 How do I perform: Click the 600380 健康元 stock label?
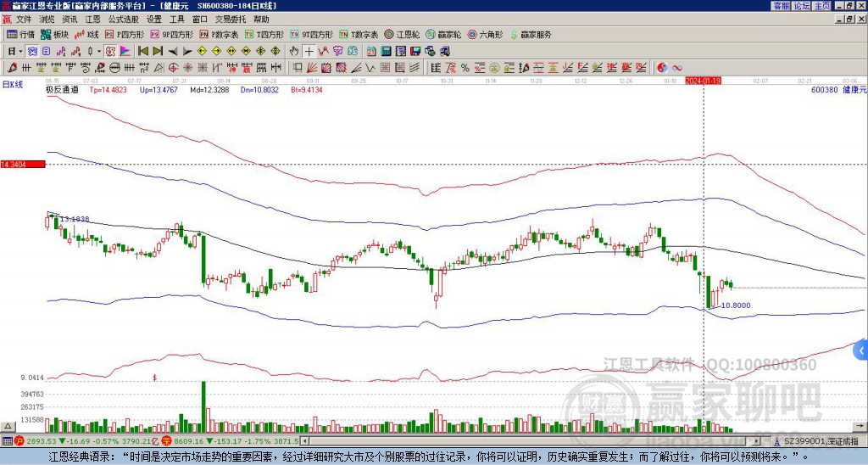tap(838, 89)
